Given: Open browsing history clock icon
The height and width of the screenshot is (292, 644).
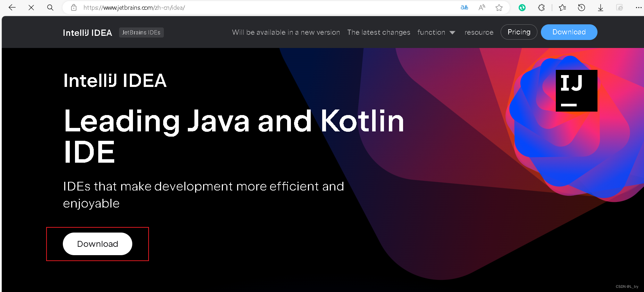Looking at the screenshot, I should [582, 7].
